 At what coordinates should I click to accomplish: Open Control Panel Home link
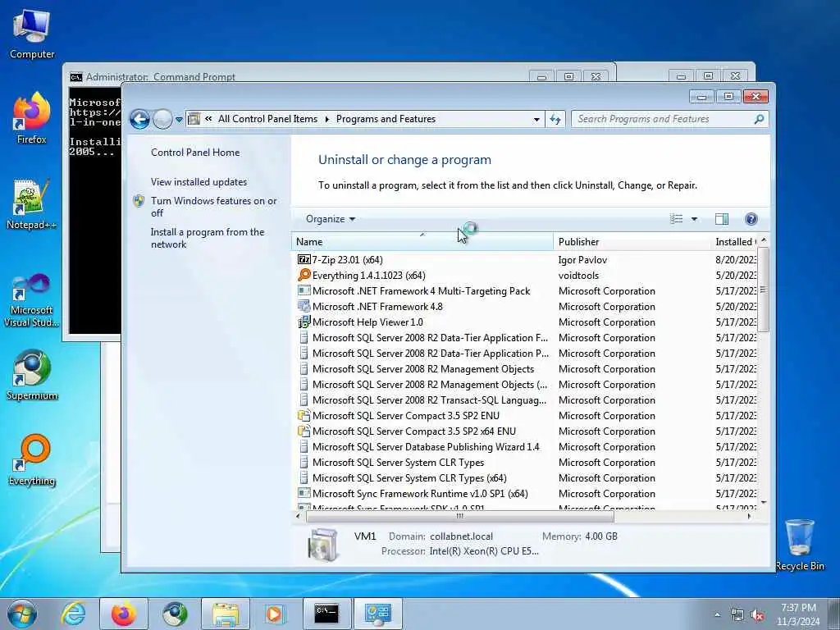coord(195,152)
